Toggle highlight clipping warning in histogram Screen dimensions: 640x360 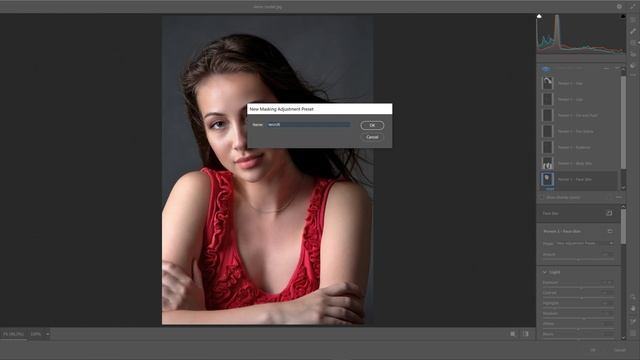[623, 16]
